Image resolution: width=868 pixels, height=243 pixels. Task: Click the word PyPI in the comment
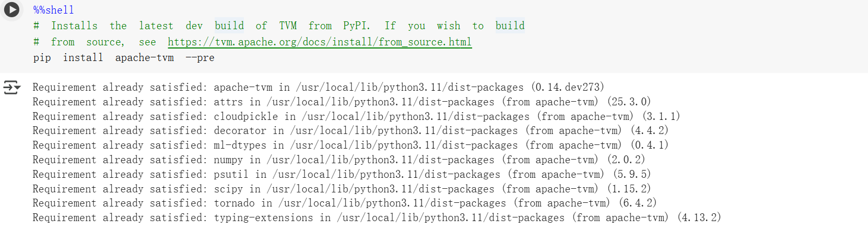pos(355,26)
